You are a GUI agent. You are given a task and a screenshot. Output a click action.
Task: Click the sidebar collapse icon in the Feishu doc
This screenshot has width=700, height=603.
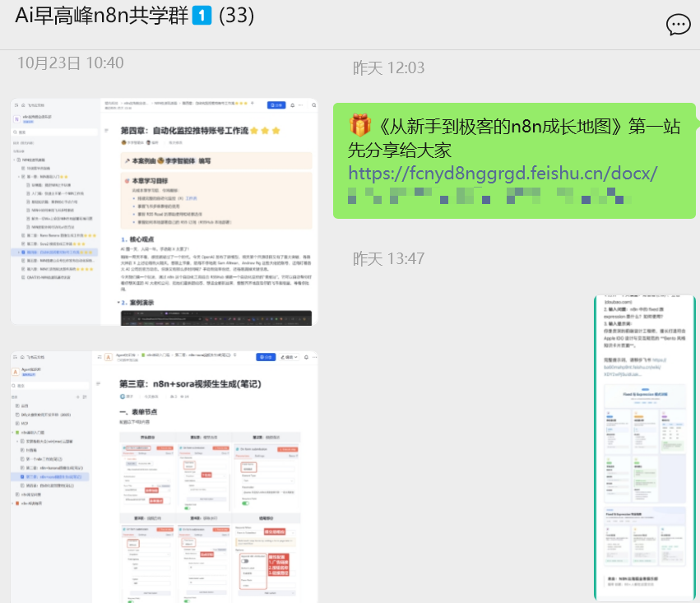[x=16, y=104]
